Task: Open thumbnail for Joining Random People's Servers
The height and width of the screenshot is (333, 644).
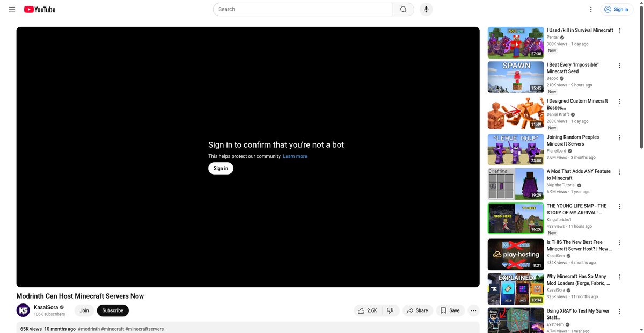Action: point(516,149)
